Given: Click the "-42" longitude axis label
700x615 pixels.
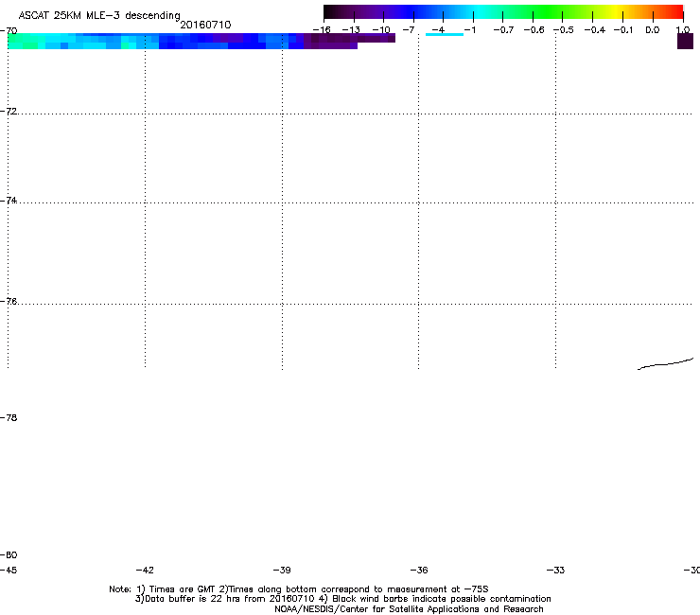Looking at the screenshot, I should tap(145, 570).
